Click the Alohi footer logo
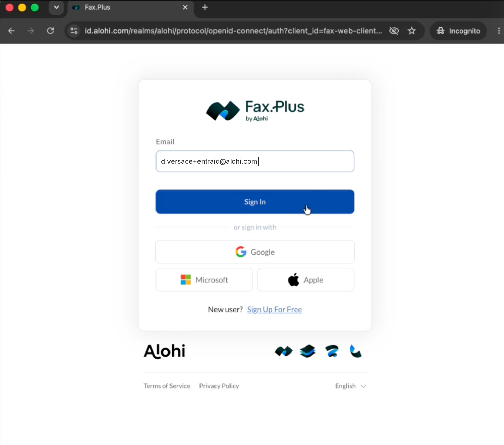Image resolution: width=504 pixels, height=445 pixels. pyautogui.click(x=165, y=351)
